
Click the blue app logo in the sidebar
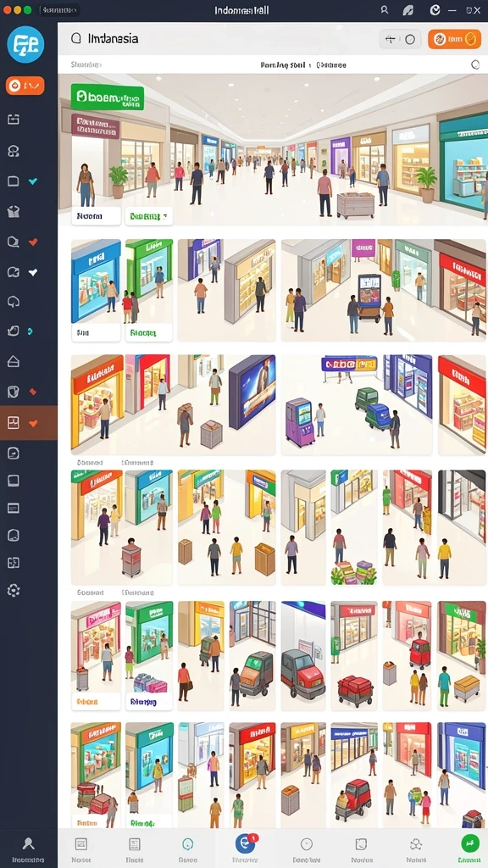point(25,45)
